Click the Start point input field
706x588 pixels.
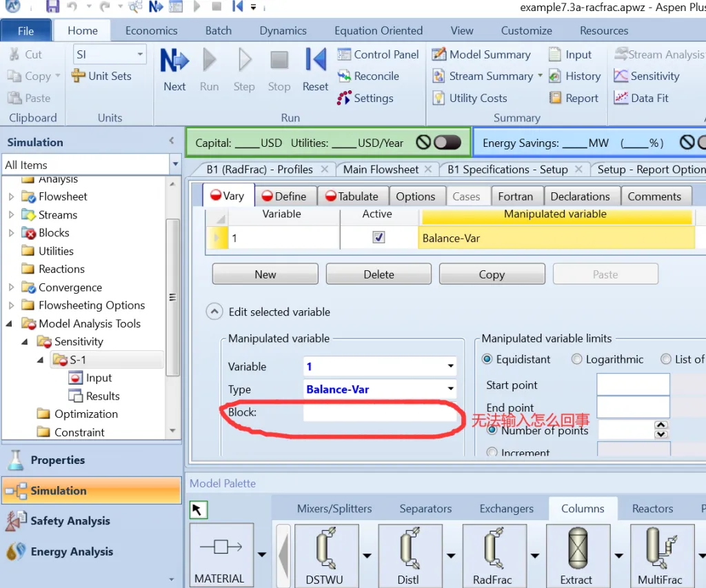tap(633, 385)
